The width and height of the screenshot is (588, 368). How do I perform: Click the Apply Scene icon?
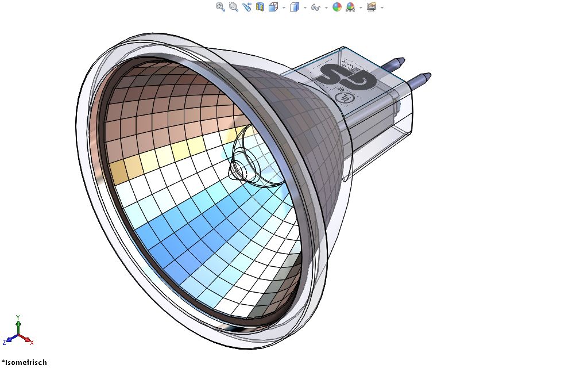point(350,7)
